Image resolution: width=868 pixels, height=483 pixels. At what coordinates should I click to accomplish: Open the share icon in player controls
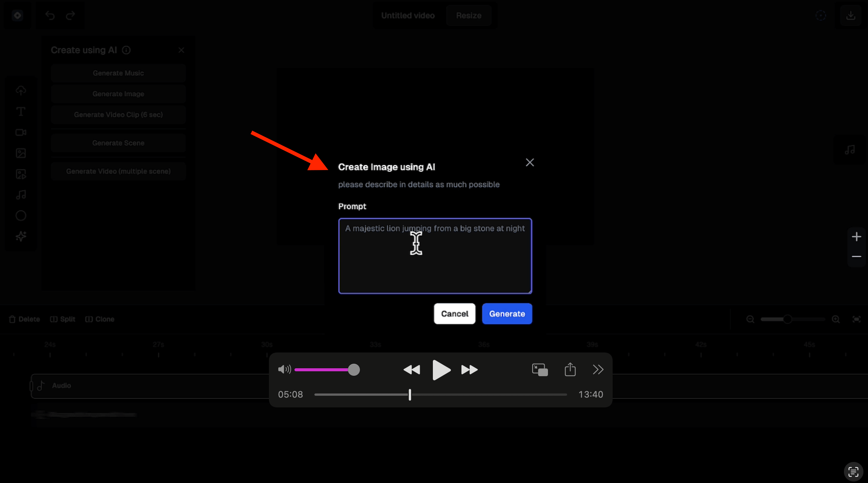tap(570, 369)
